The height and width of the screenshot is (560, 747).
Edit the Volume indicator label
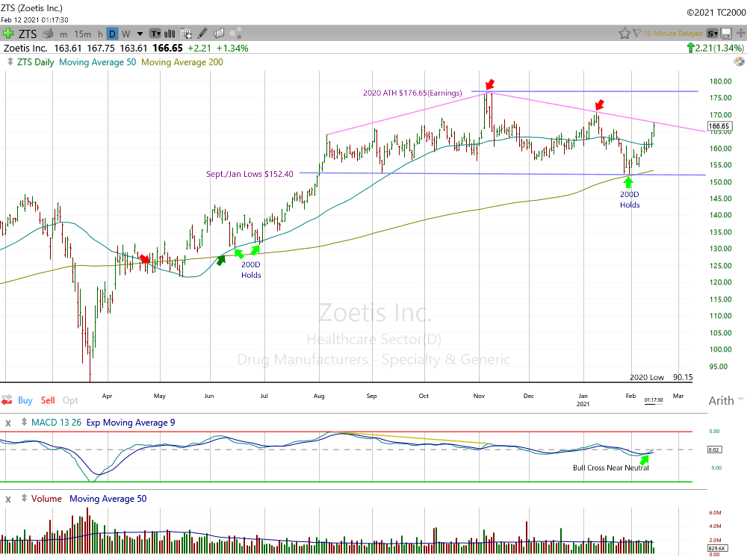(46, 499)
